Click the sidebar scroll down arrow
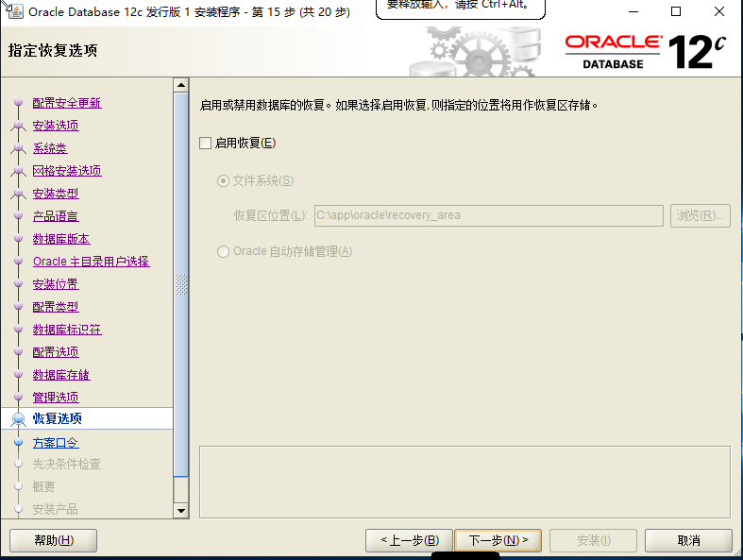 [x=181, y=511]
